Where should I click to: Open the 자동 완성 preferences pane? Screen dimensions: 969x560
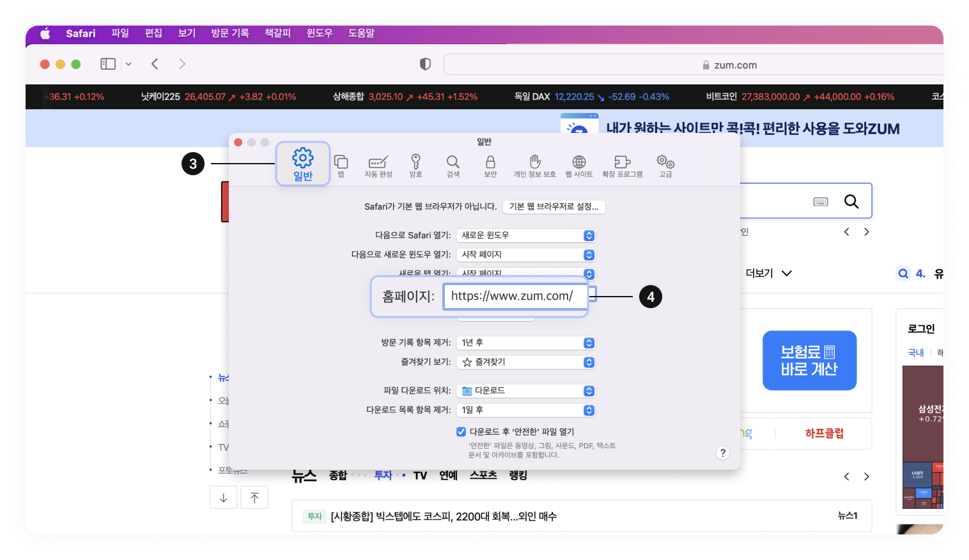[x=378, y=164]
